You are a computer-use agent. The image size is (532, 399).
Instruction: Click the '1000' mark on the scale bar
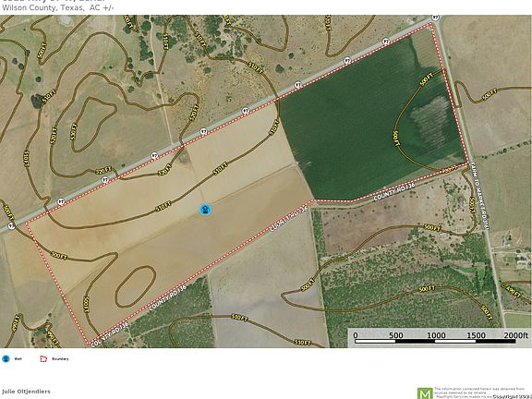(436, 335)
